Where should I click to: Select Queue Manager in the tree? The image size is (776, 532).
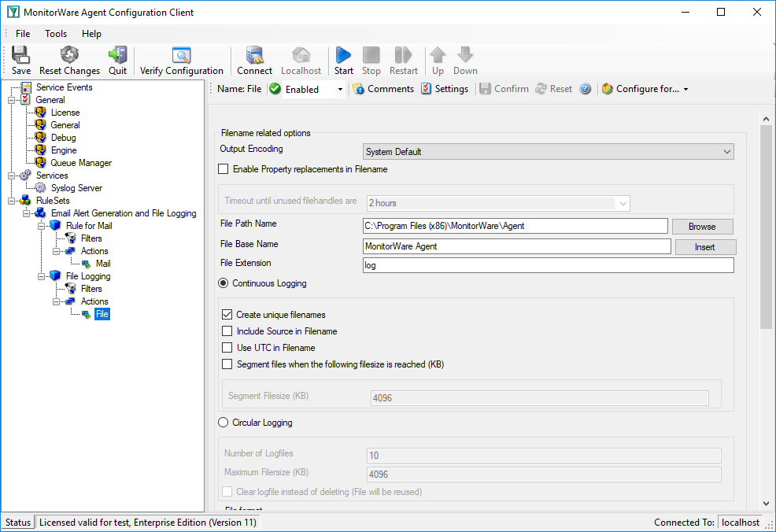pyautogui.click(x=81, y=163)
